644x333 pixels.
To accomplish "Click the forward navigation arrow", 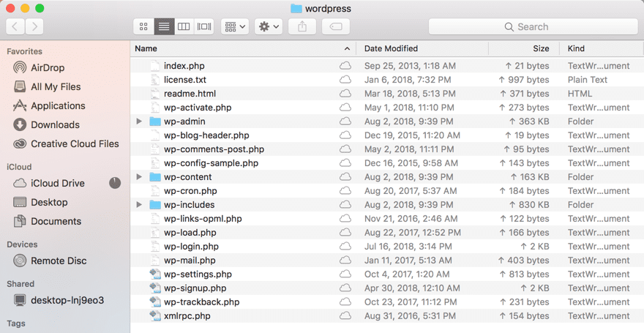I will pyautogui.click(x=34, y=26).
